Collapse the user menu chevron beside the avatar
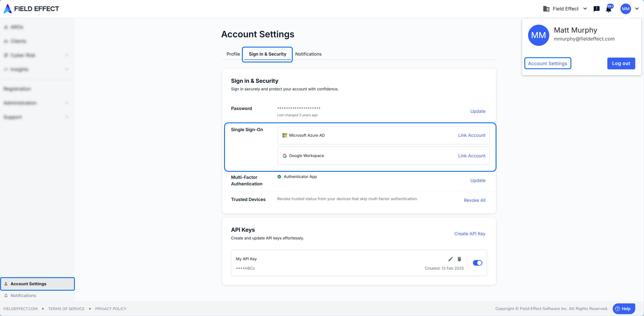This screenshot has width=644, height=316. pos(637,9)
